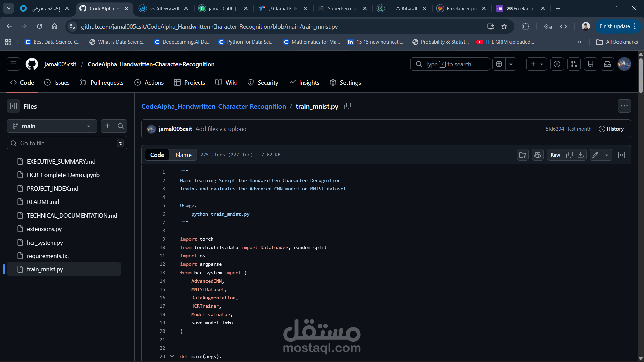This screenshot has width=644, height=362.
Task: Open the main branch dropdown
Action: click(52, 126)
